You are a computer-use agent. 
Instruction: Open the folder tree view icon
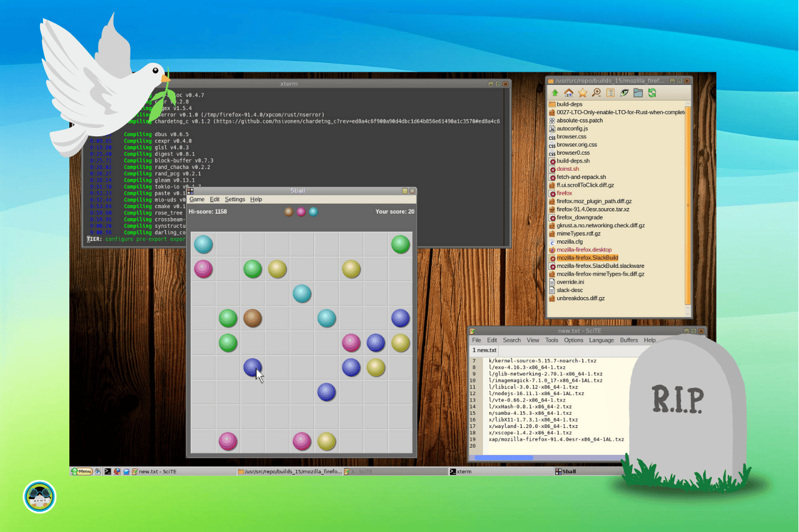(x=638, y=93)
